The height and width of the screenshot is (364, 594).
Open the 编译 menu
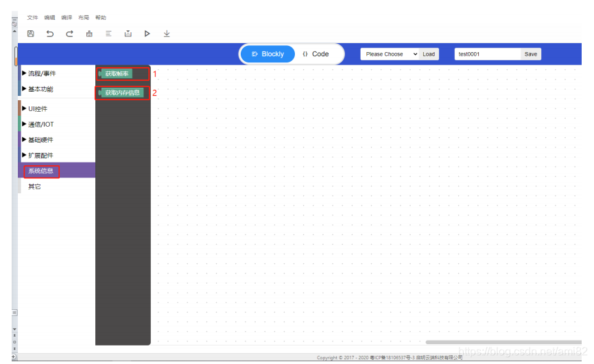click(67, 17)
